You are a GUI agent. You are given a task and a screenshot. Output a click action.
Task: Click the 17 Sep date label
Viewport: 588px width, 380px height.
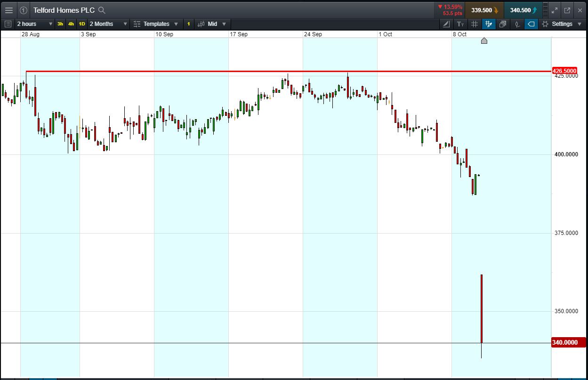(239, 34)
